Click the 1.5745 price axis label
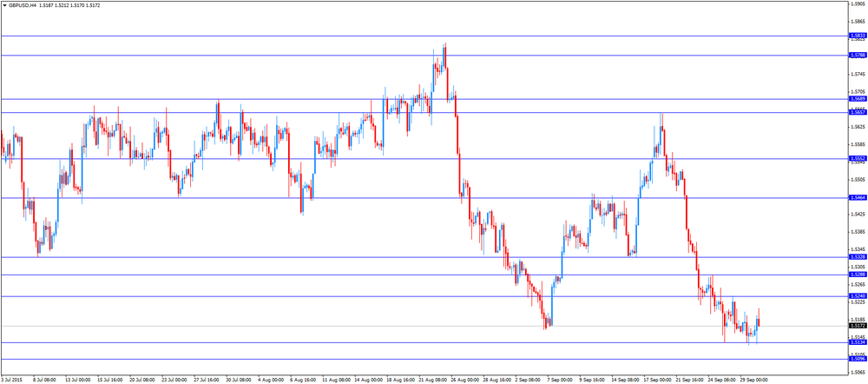Screen dimensions: 868x384 (858, 74)
